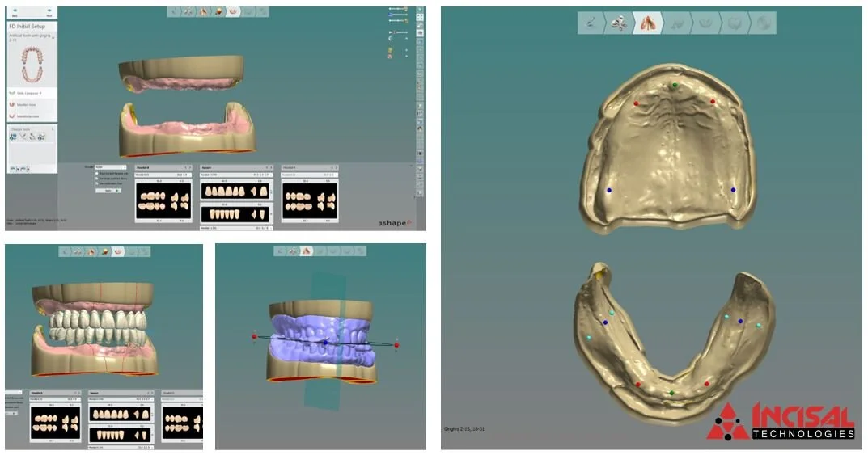868x455 pixels.
Task: Open the sixth workflow step in landmarks window
Action: 735,23
